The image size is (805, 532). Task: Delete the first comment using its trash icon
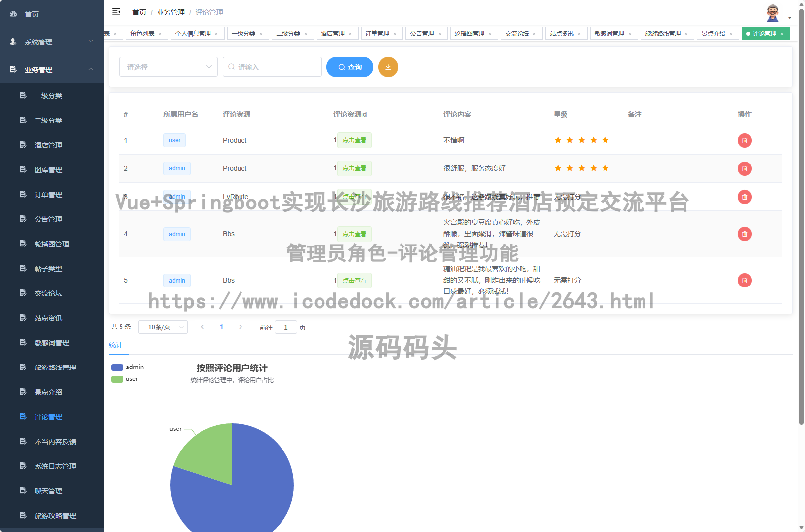point(744,140)
